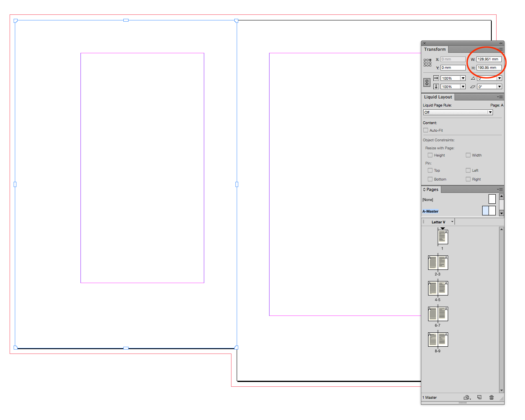Enable the Pin Top checkbox
This screenshot has height=420, width=525.
point(430,170)
